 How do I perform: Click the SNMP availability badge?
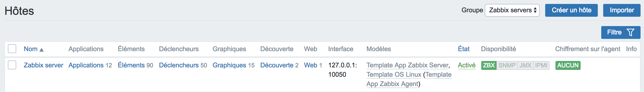507,65
